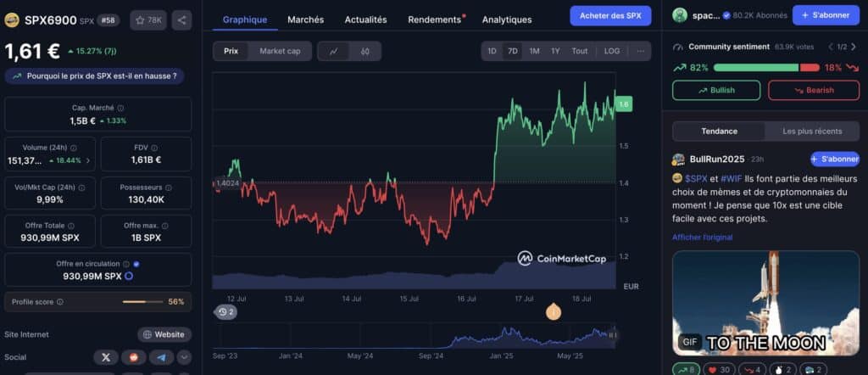Click the orange event marker on timeline

(553, 312)
